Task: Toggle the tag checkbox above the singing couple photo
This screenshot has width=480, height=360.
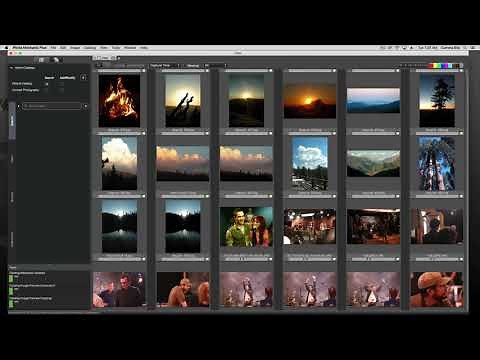Action: (x=270, y=196)
